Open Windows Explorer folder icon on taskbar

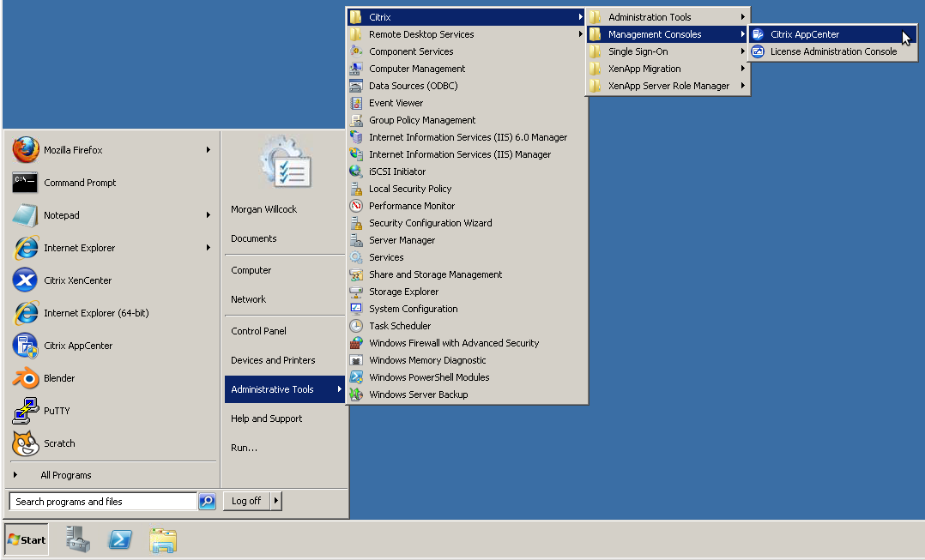(x=163, y=539)
